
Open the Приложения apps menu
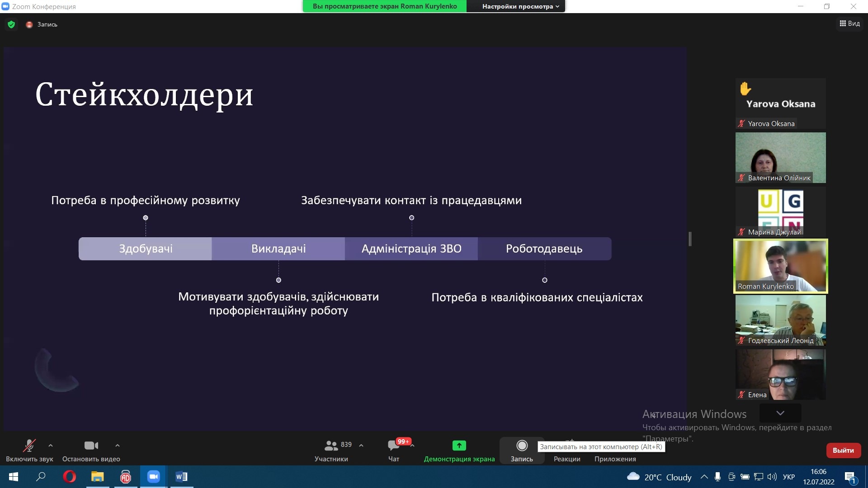pyautogui.click(x=615, y=459)
